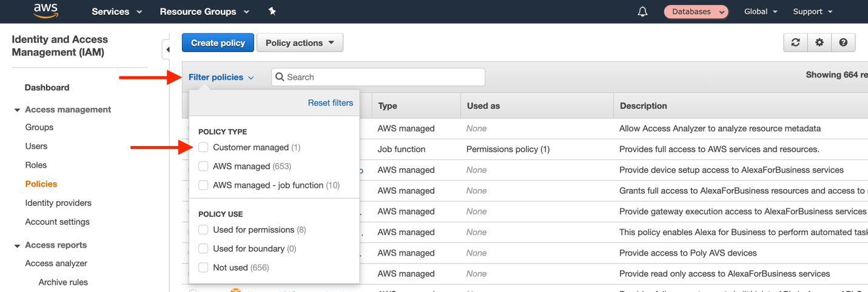Check the AWS managed filter
Viewport: 868px width, 292px height.
pos(203,166)
